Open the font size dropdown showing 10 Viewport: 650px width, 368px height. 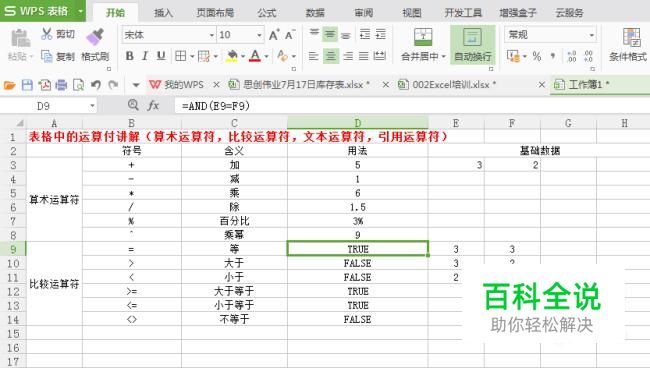[260, 35]
